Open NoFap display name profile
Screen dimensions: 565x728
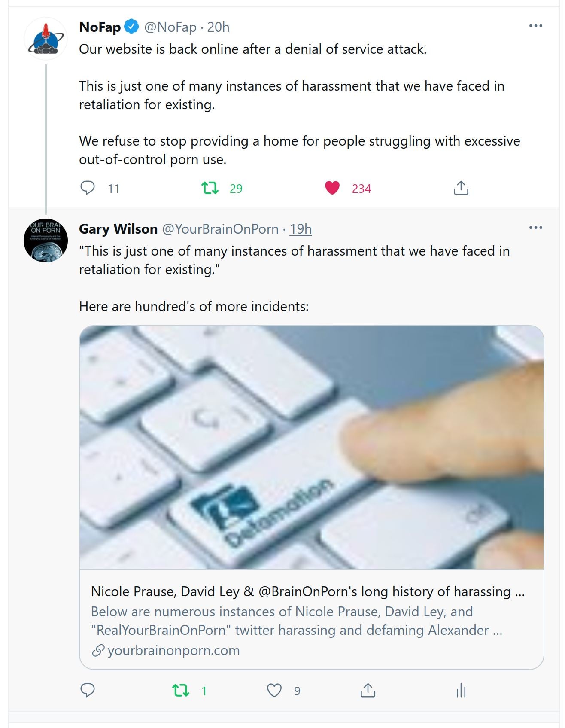coord(100,27)
